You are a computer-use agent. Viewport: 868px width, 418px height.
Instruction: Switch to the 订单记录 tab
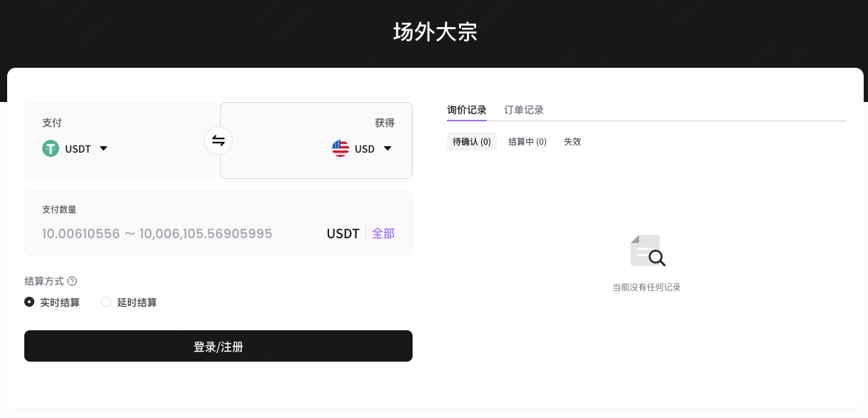point(524,110)
